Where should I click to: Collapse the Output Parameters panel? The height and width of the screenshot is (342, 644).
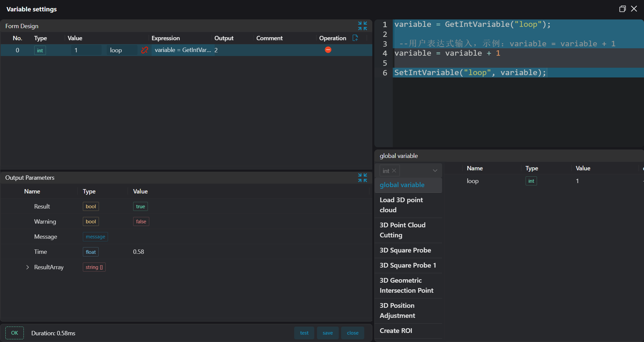(362, 178)
